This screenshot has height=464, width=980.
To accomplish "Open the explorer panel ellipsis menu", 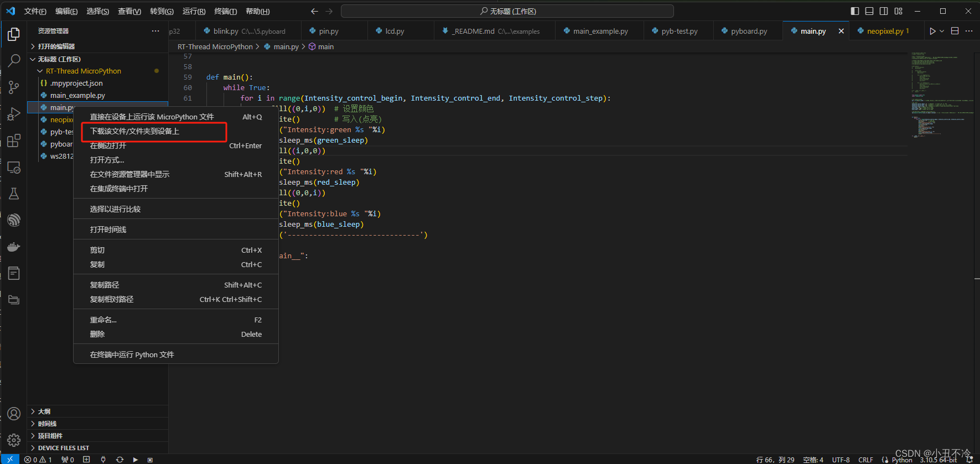I will tap(155, 31).
